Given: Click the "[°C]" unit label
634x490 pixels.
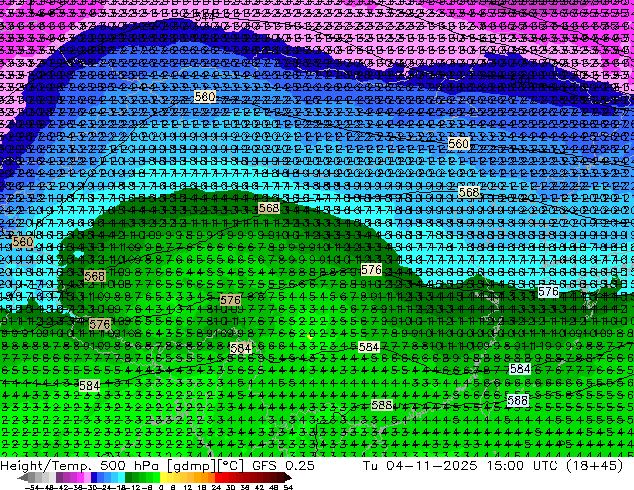Looking at the screenshot, I should coord(231,466).
